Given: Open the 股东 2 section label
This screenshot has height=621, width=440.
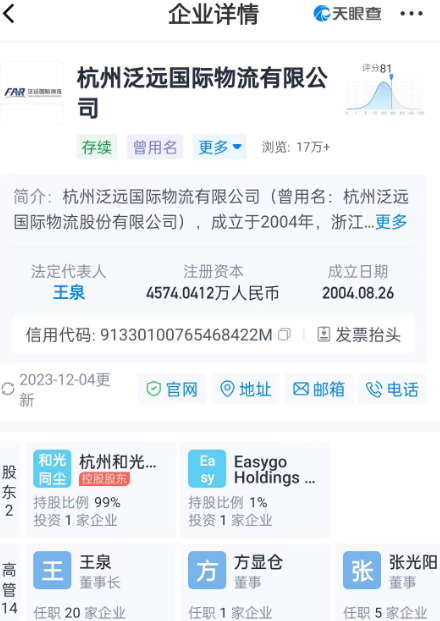Looking at the screenshot, I should pos(10,491).
